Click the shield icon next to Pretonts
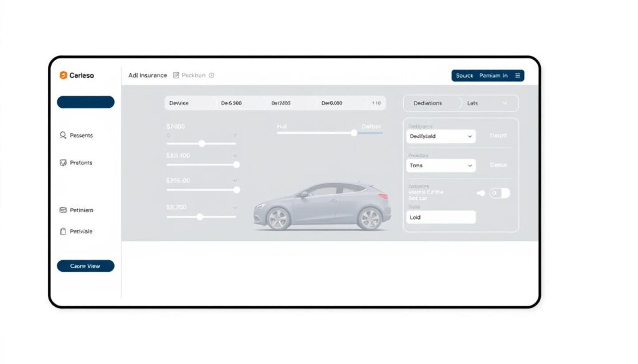Screen dimensions: 638x364 click(63, 163)
